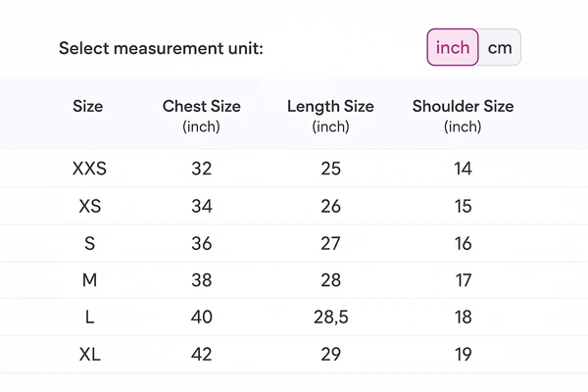Select the L size row label

coord(89,318)
